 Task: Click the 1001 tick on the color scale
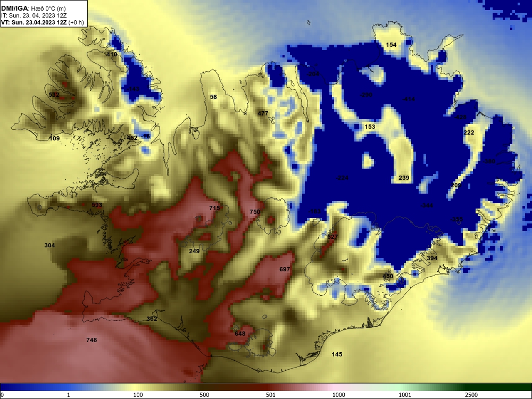tap(405, 395)
